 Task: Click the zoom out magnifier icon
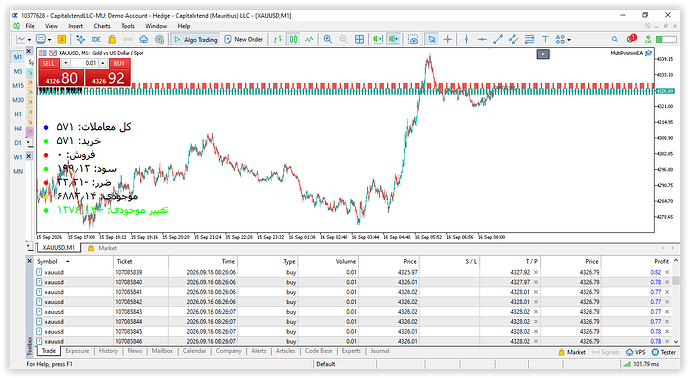343,39
